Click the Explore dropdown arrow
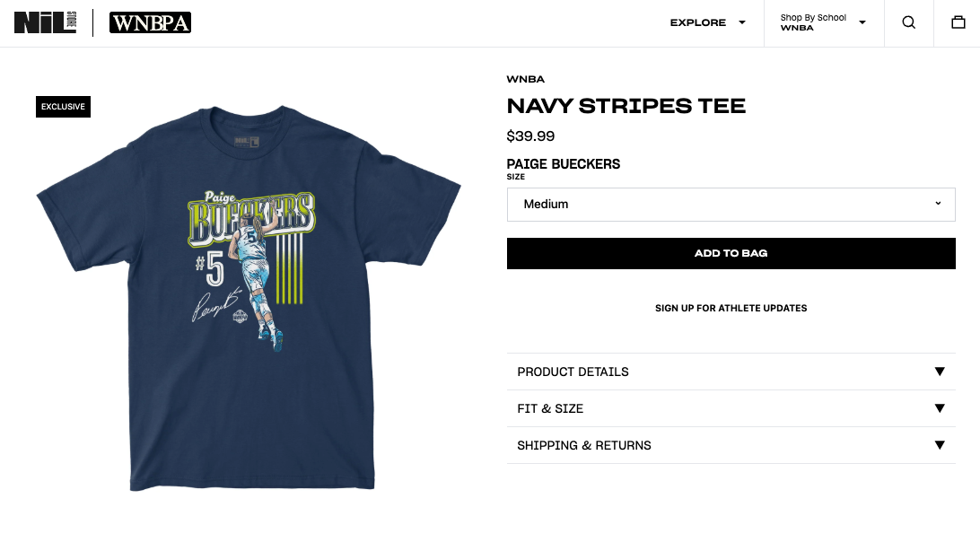Viewport: 980px width, 560px height. click(x=741, y=22)
